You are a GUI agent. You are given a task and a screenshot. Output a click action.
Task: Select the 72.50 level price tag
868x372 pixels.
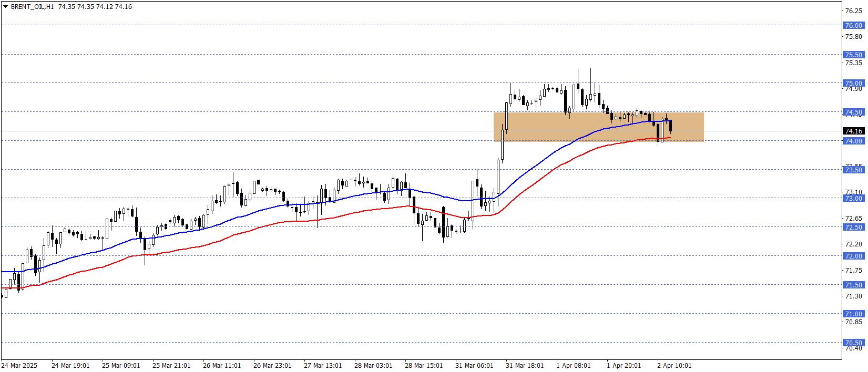pyautogui.click(x=853, y=227)
